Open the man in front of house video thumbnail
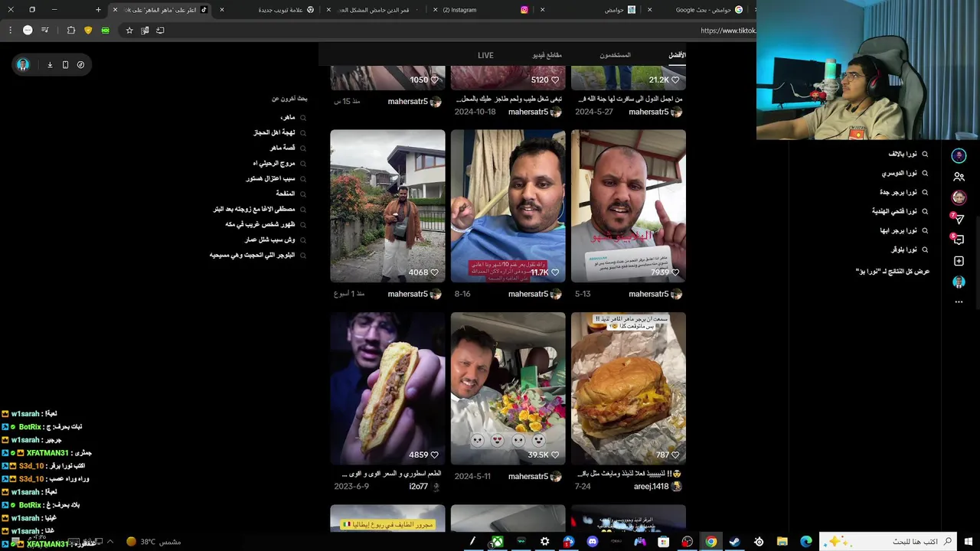 coord(387,206)
